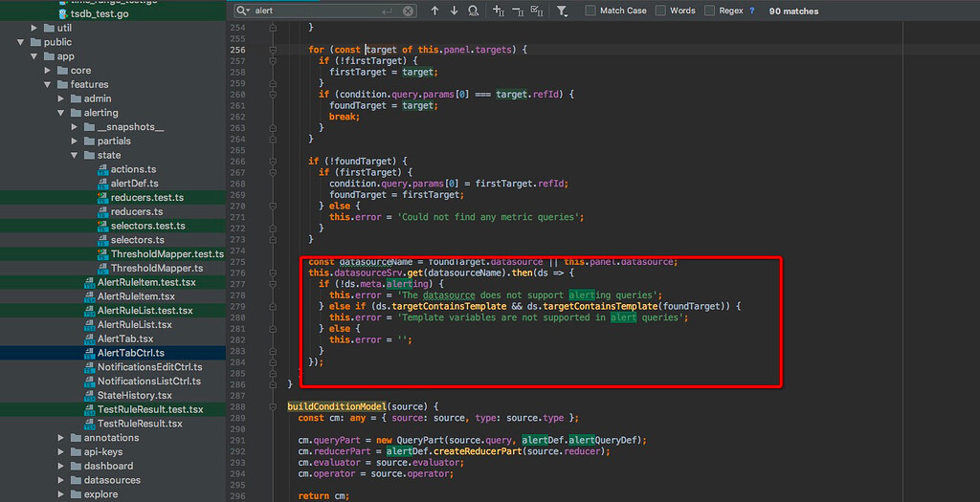This screenshot has height=502, width=980.
Task: Enable the Match Case checkbox
Action: (590, 11)
